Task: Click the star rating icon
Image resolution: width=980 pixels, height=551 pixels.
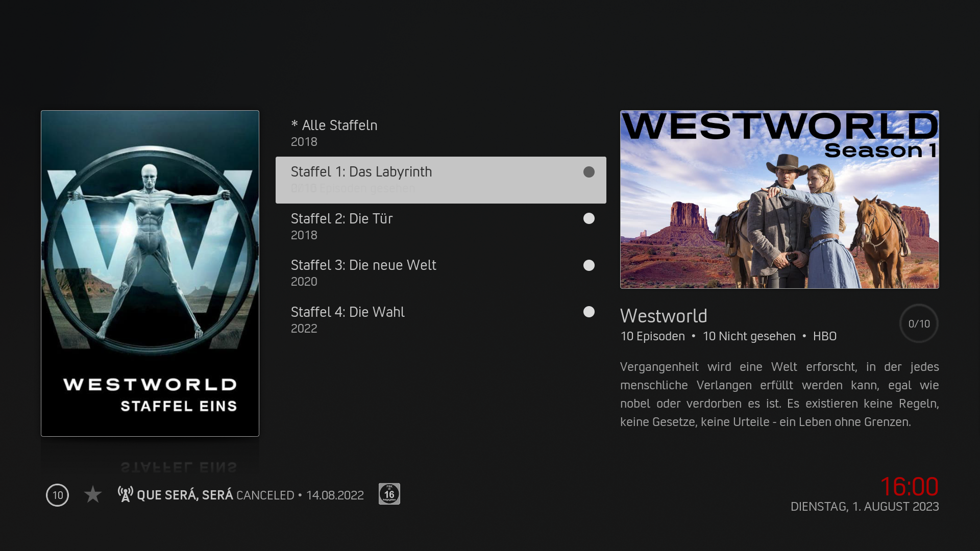Action: [93, 494]
